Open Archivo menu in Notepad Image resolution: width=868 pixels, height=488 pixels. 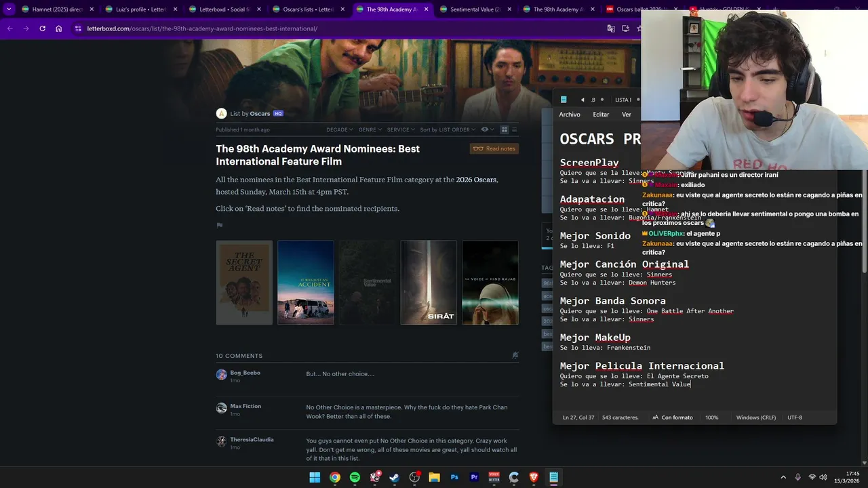[x=570, y=115]
